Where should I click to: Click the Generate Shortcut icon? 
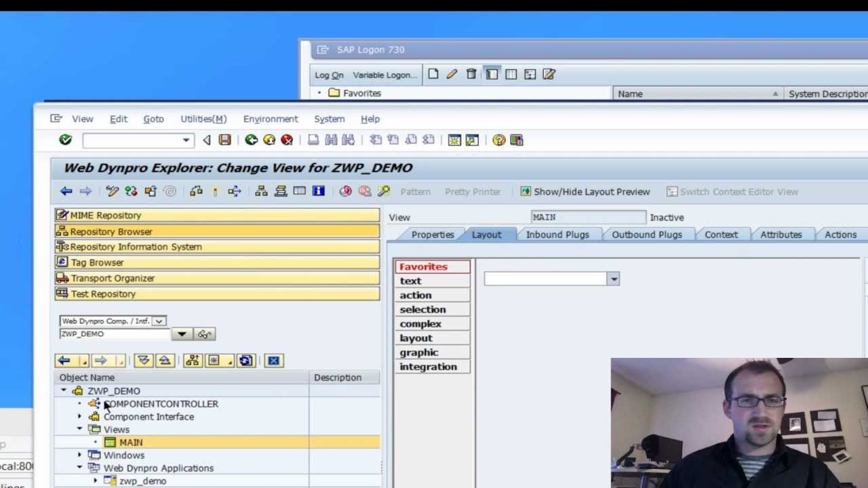point(472,140)
